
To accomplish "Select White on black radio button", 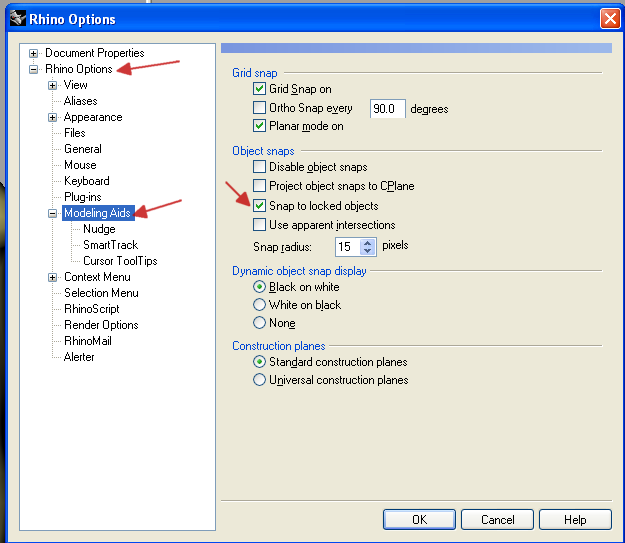I will pos(259,305).
